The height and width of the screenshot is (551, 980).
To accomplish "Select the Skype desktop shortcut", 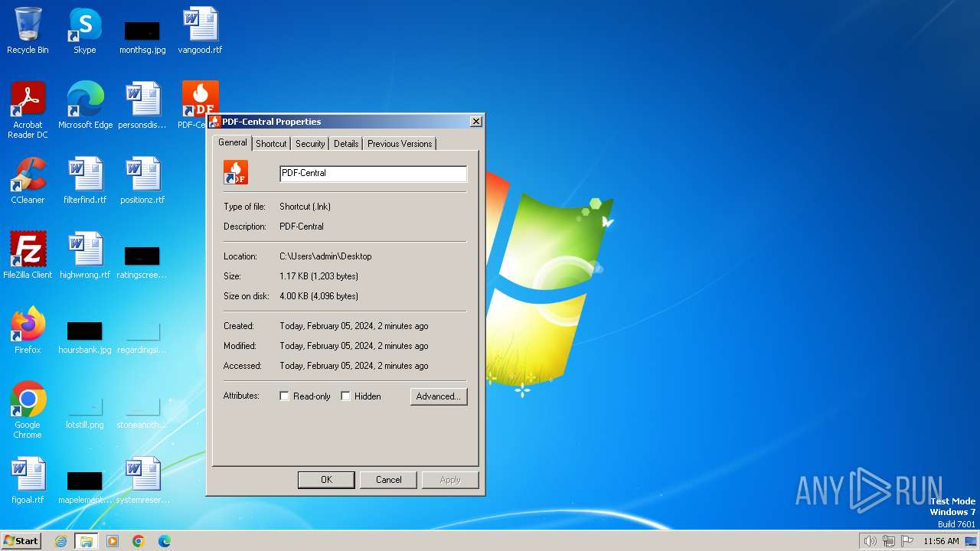I will coord(85,31).
